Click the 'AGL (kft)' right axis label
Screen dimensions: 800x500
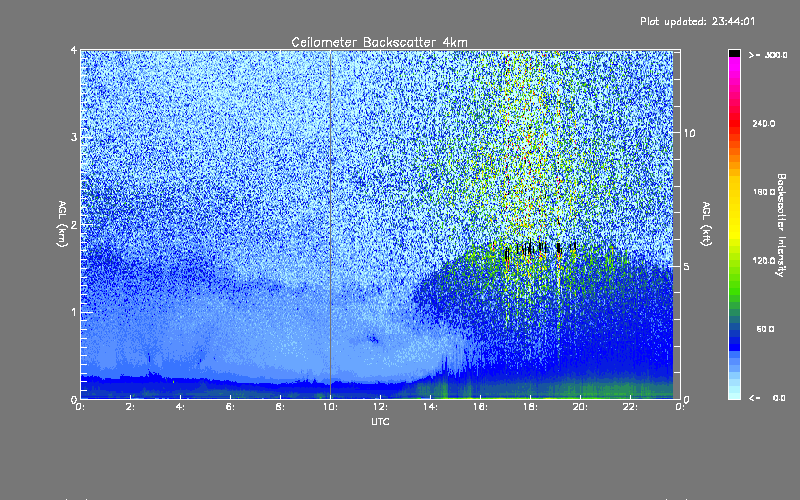(x=706, y=224)
